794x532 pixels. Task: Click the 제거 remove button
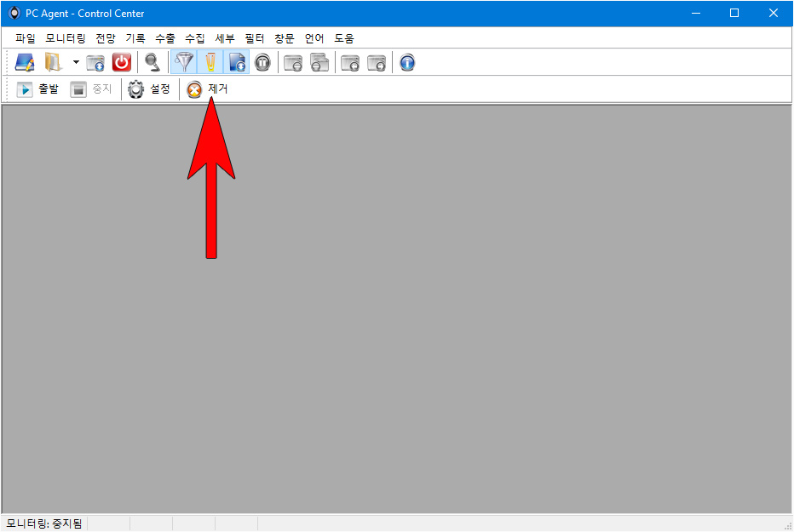[207, 89]
